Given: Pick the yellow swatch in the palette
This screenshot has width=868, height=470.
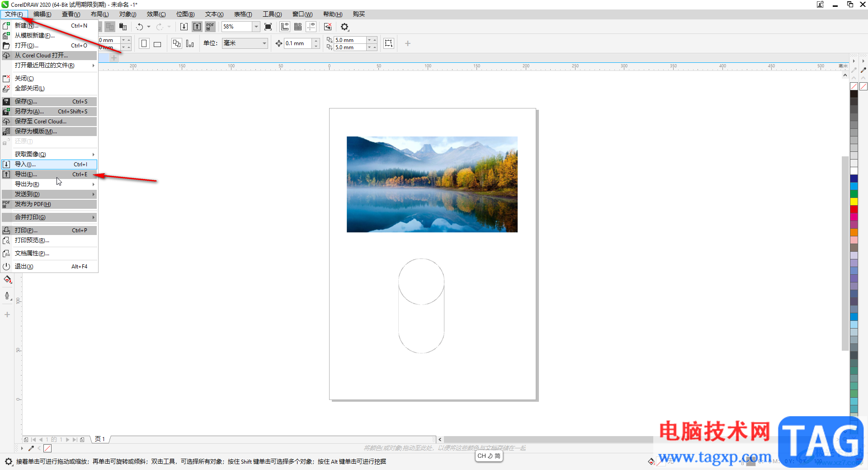Looking at the screenshot, I should tap(854, 202).
